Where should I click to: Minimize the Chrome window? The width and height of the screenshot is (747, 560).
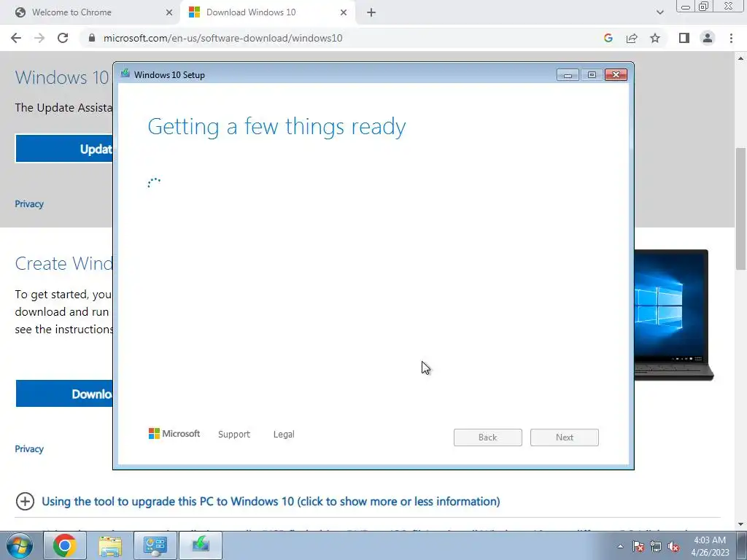tap(686, 7)
